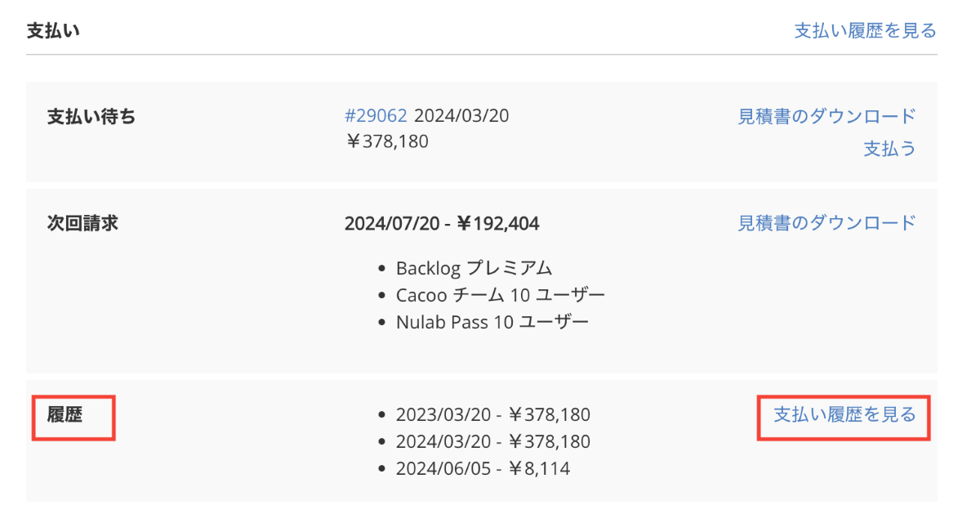980x523 pixels.
Task: Open the top 支払い履歴を見る link beside the heading
Action: pyautogui.click(x=865, y=31)
